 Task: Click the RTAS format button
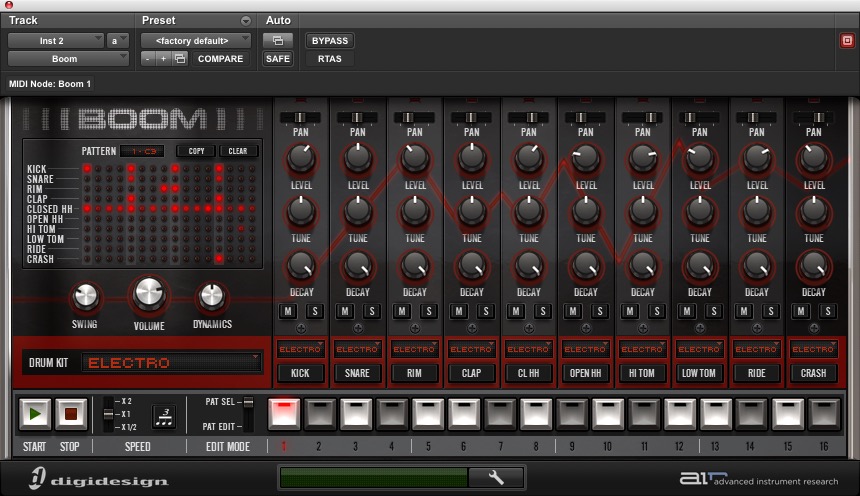pyautogui.click(x=330, y=59)
